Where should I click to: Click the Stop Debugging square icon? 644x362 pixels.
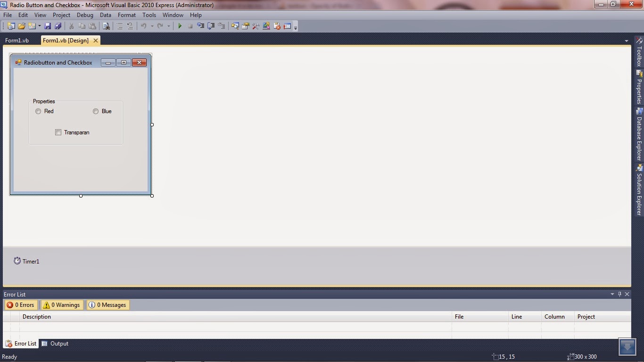point(190,26)
